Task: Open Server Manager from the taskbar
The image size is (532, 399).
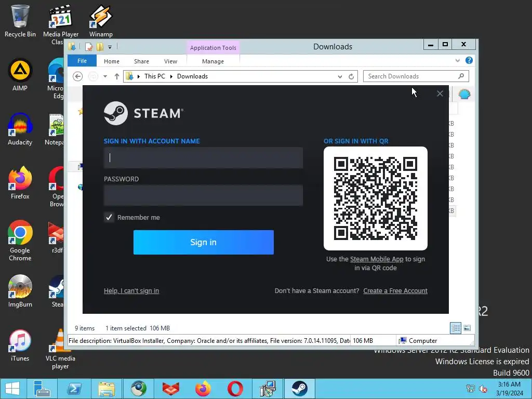Action: point(42,389)
